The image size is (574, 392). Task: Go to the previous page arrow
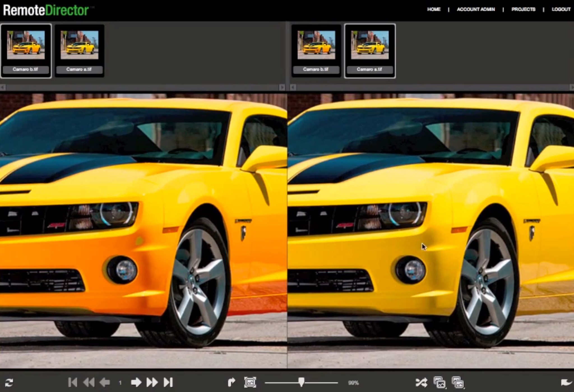pos(105,382)
